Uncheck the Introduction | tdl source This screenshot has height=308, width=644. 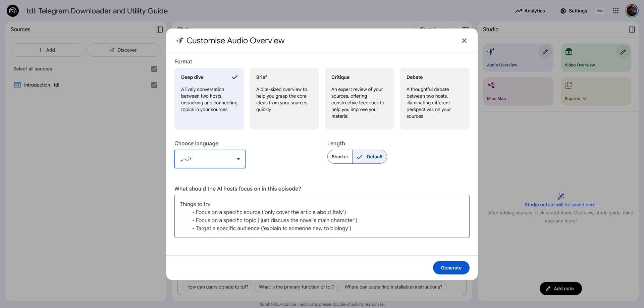point(154,85)
